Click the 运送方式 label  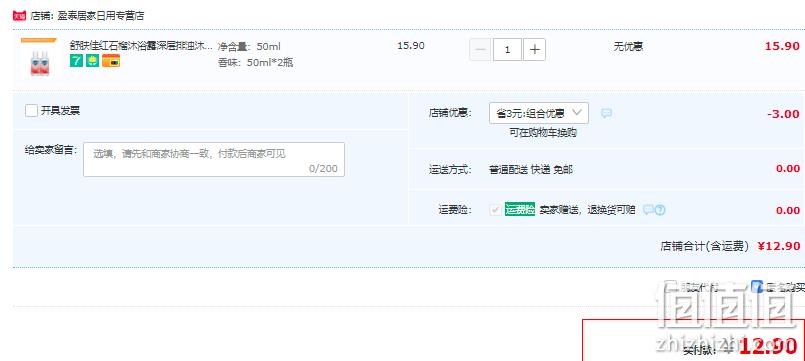(x=450, y=169)
